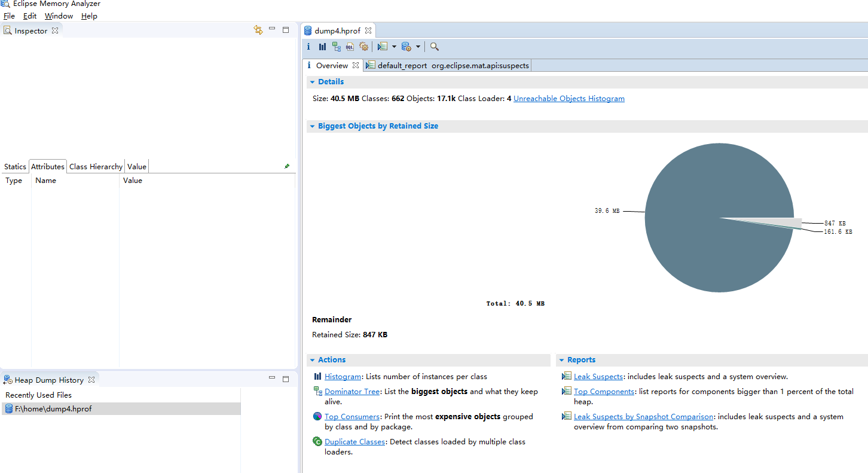This screenshot has width=868, height=473.
Task: Click the Dominator Tree icon in Actions
Action: [317, 391]
